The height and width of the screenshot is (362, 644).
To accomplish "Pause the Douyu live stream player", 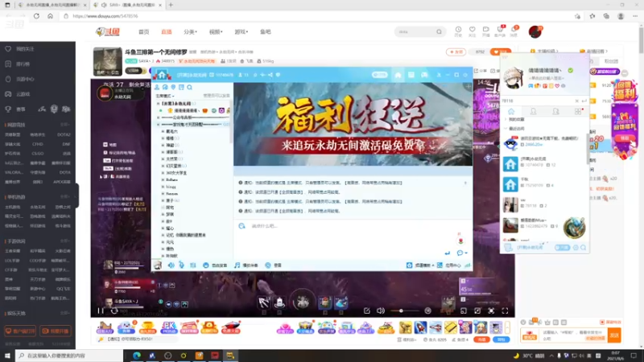I will 101,311.
